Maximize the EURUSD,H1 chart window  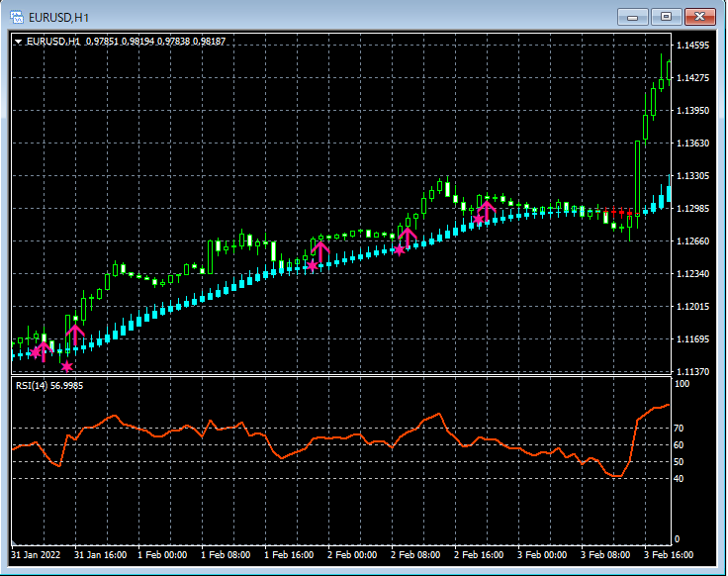point(667,16)
